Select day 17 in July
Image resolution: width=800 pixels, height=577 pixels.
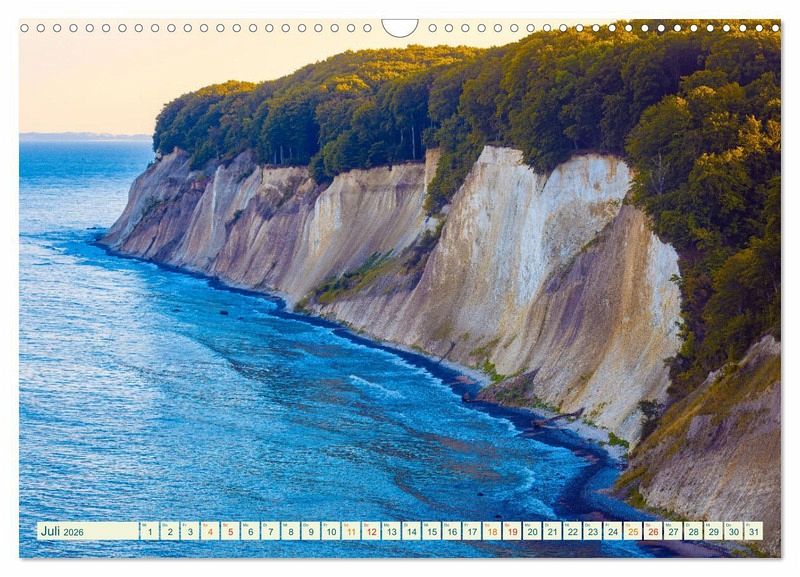(x=472, y=531)
